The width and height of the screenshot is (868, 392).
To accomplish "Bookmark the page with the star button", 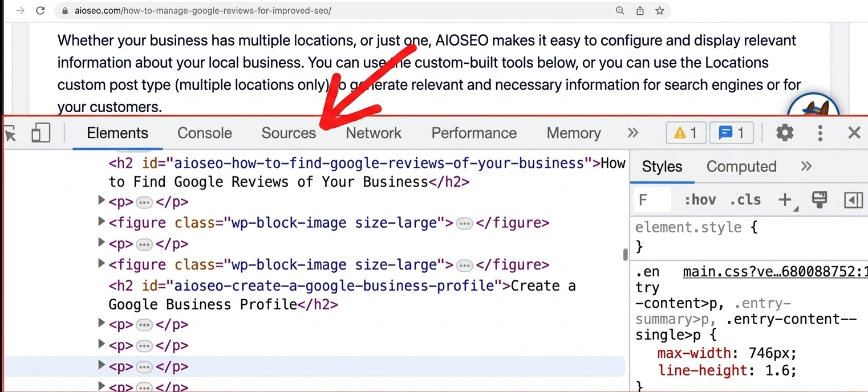I will (659, 10).
